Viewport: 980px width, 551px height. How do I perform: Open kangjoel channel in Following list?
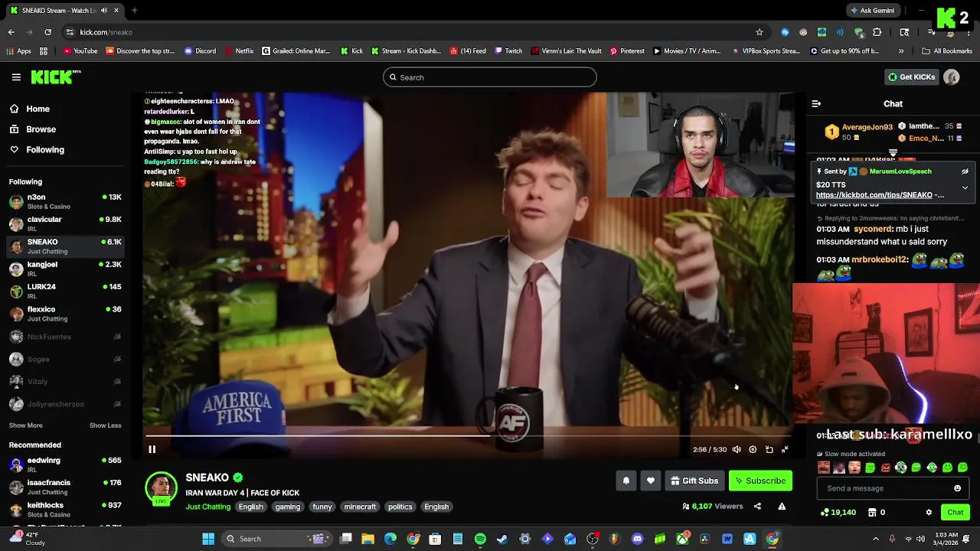(x=65, y=269)
